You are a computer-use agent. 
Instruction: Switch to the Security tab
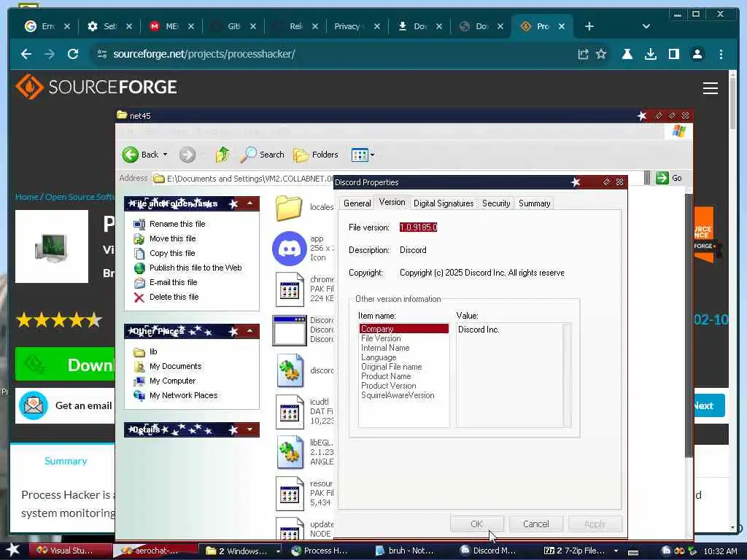496,203
